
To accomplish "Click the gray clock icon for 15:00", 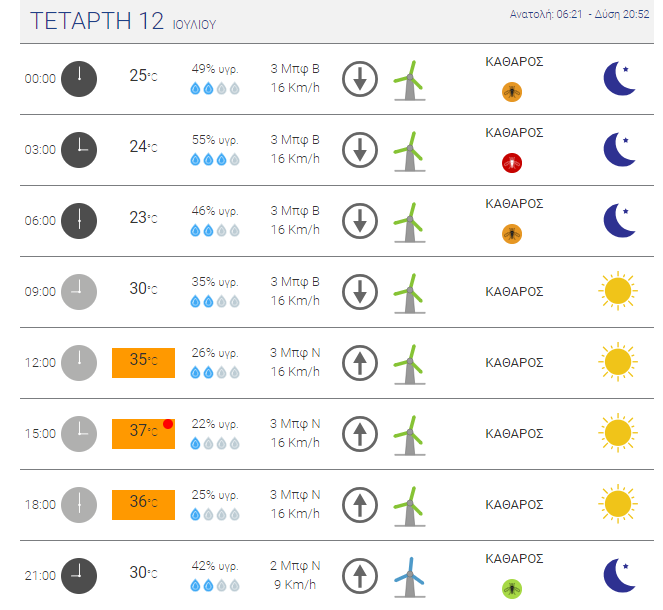I will [79, 434].
